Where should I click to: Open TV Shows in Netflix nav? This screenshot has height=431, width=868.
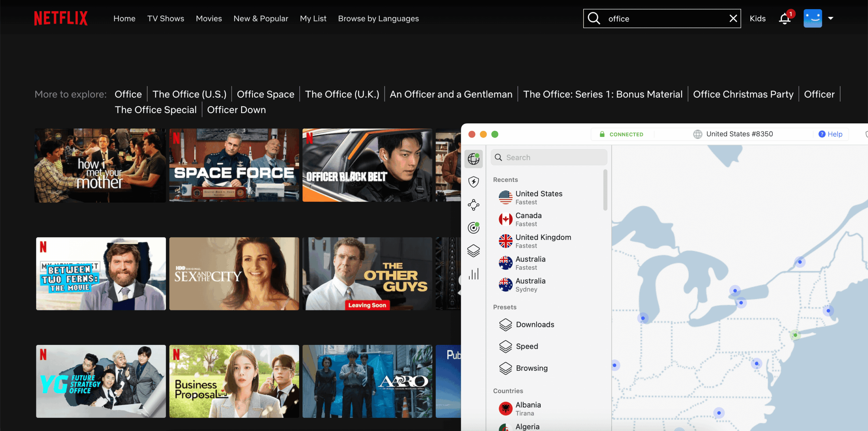[x=165, y=19]
